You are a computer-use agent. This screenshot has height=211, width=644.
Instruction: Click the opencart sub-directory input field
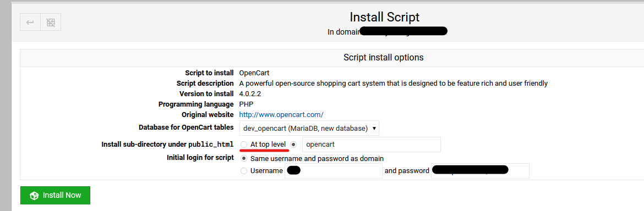pos(372,145)
